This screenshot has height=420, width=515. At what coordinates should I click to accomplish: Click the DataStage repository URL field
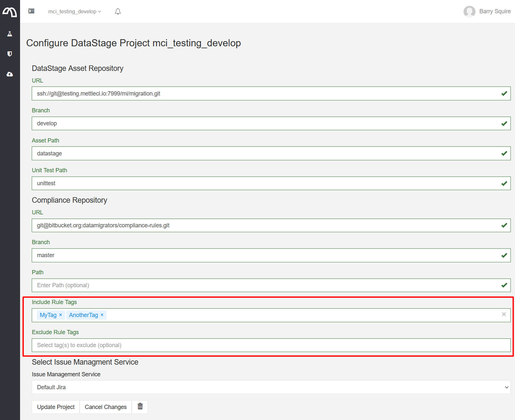265,94
